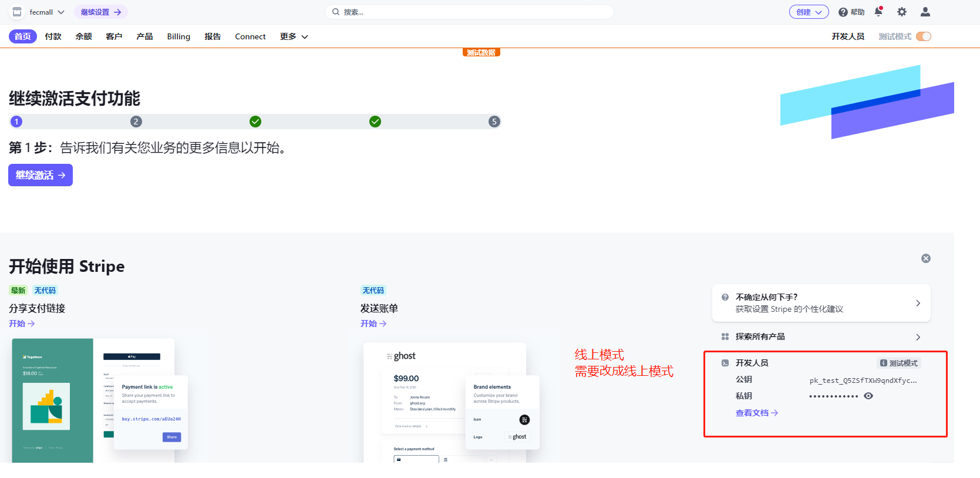Click 开始 under 发送账单
This screenshot has width=980, height=478.
tap(373, 324)
